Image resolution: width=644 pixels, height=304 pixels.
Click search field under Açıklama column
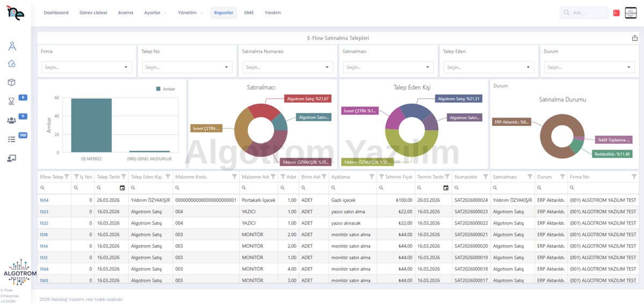pos(353,188)
